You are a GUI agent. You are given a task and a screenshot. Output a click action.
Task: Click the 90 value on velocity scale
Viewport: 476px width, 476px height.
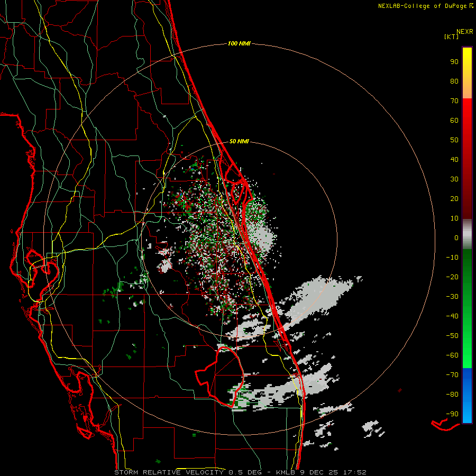[454, 62]
